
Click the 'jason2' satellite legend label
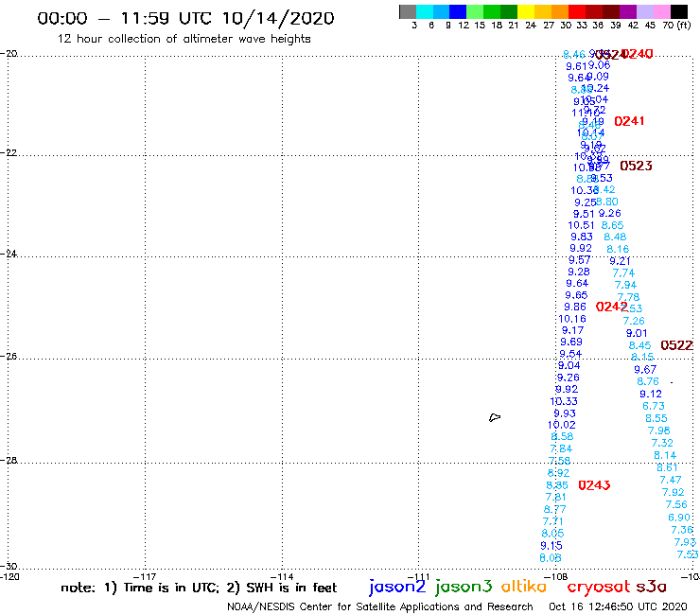click(397, 587)
